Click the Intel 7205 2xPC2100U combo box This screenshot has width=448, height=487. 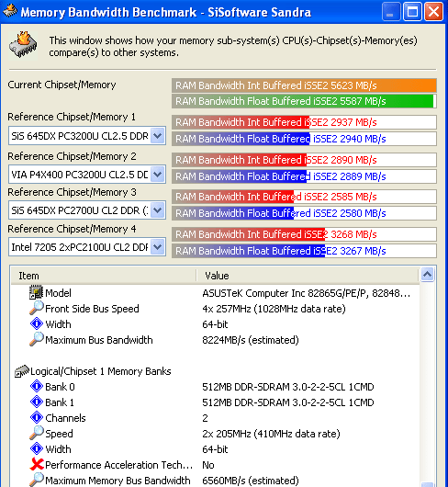[x=87, y=247]
